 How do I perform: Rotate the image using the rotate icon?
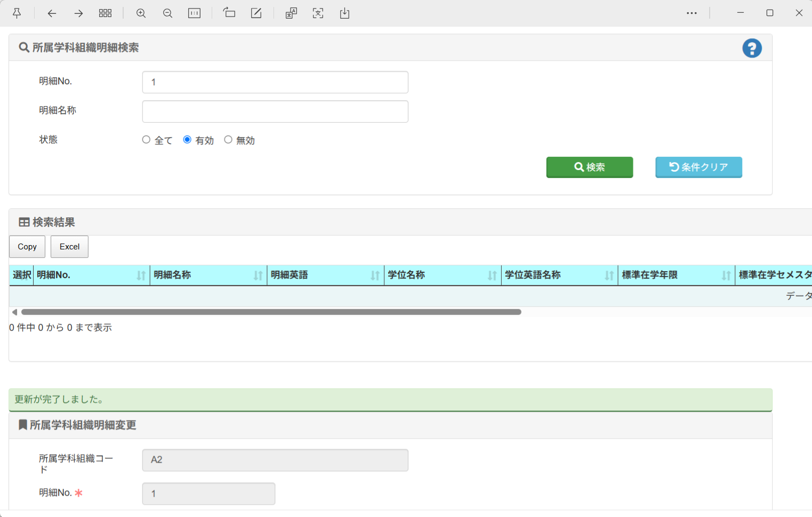(x=229, y=13)
